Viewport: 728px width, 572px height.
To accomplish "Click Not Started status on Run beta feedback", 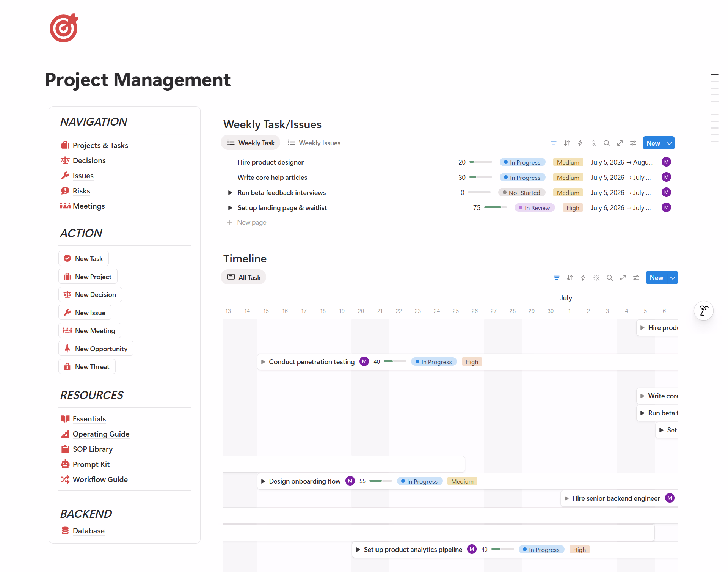I will (522, 193).
